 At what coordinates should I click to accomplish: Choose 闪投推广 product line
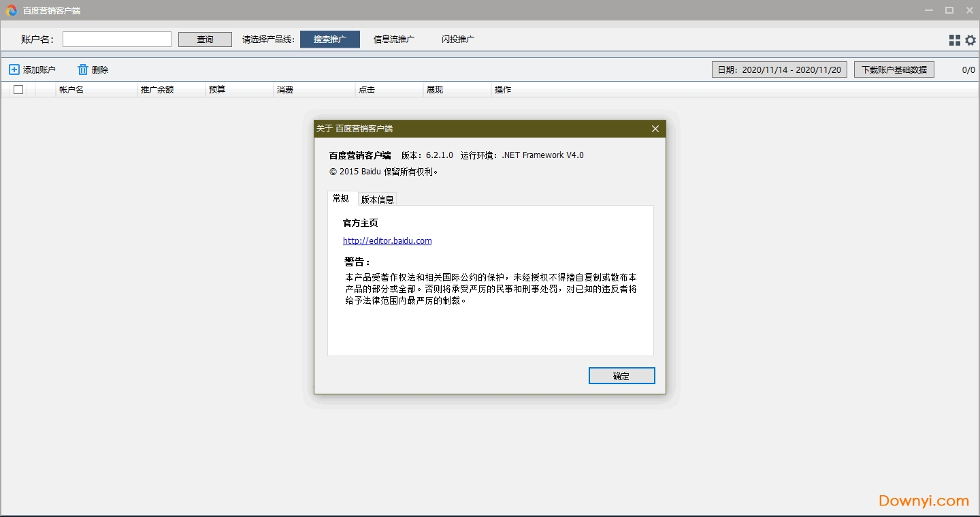(457, 40)
